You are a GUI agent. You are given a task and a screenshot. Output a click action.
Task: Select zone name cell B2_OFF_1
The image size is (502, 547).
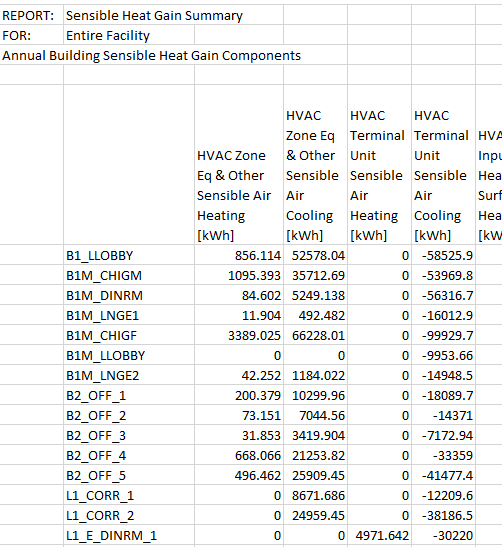pyautogui.click(x=129, y=396)
